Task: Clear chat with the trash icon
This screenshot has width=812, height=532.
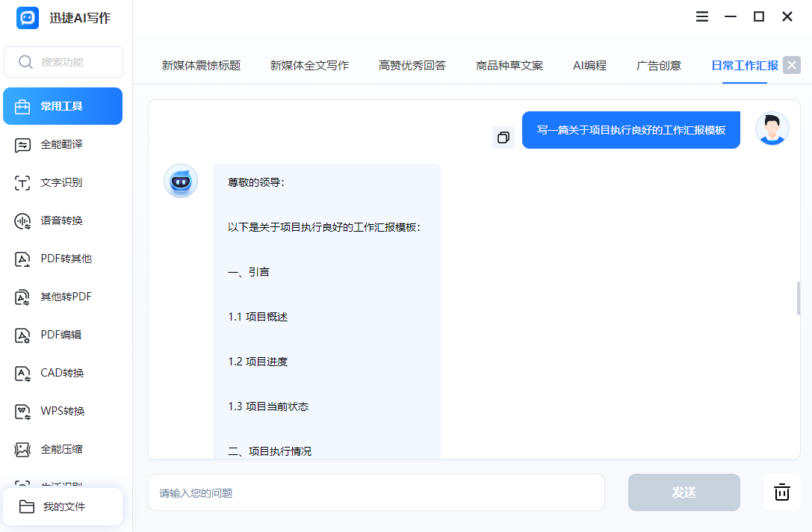Action: pyautogui.click(x=782, y=492)
